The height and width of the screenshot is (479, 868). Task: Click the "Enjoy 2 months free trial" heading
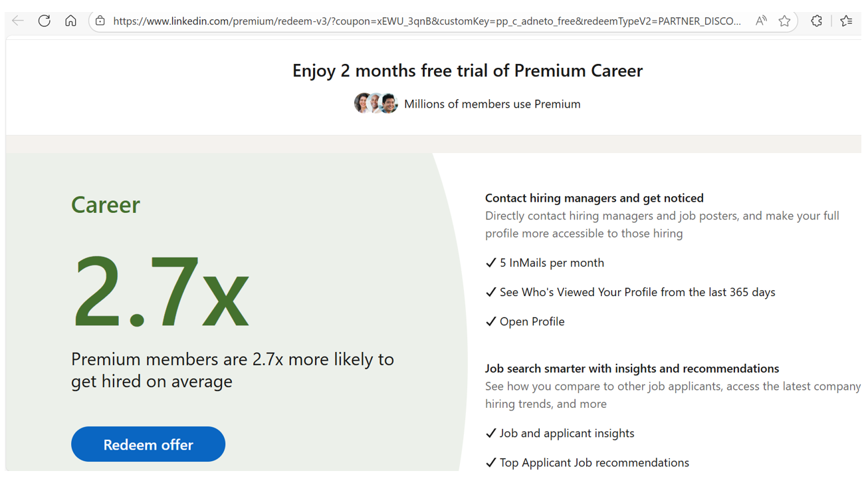[467, 71]
